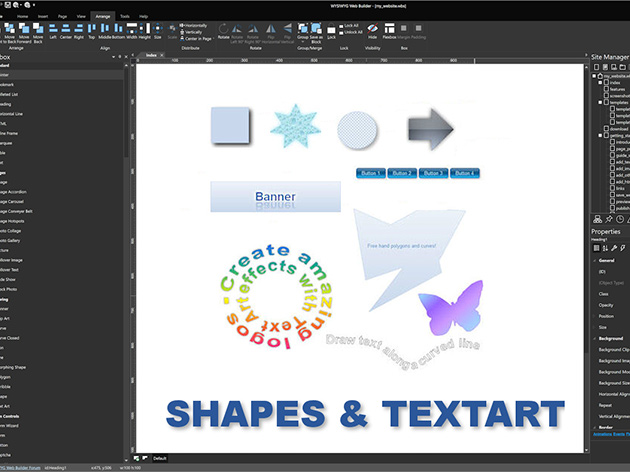Viewport: 630px width, 473px height.
Task: Open the WYSIWYG Web Builder Forum link
Action: [x=20, y=468]
